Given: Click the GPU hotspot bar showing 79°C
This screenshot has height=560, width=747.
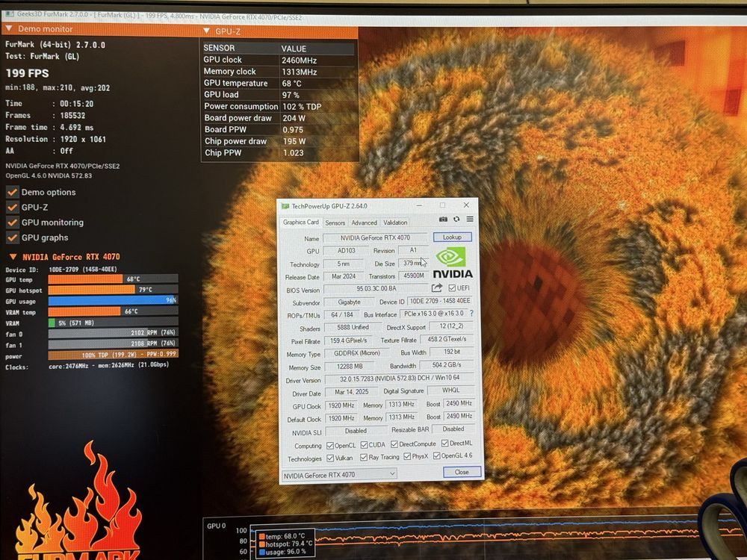Looking at the screenshot, I should click(114, 290).
